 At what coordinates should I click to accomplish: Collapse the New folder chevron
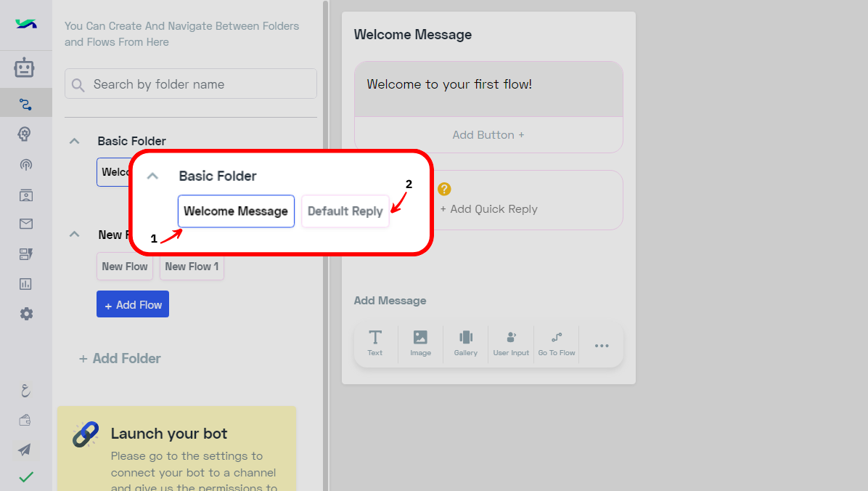(74, 235)
